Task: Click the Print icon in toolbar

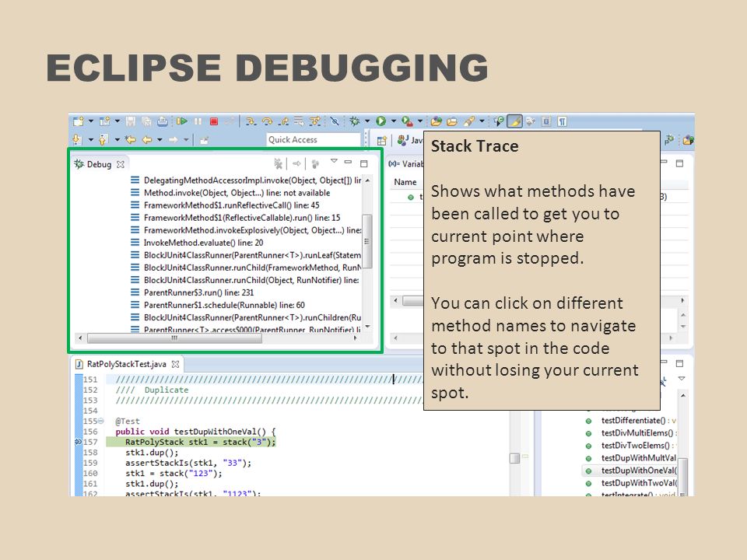Action: point(163,121)
